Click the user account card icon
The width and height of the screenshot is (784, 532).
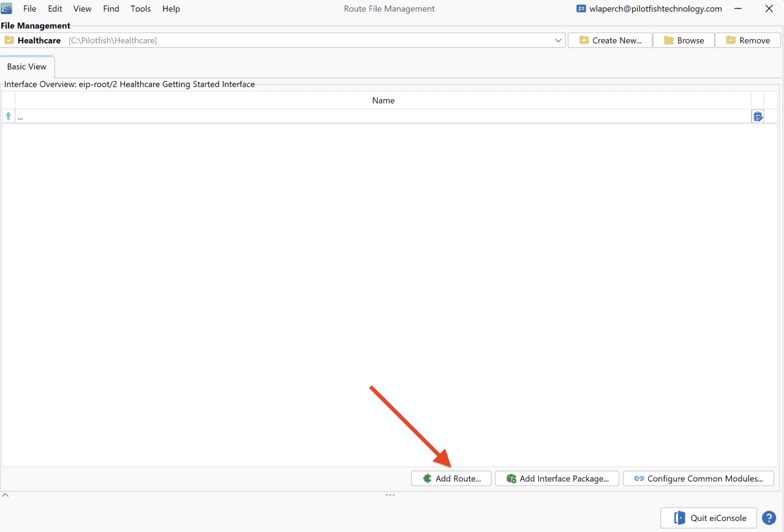pos(581,9)
